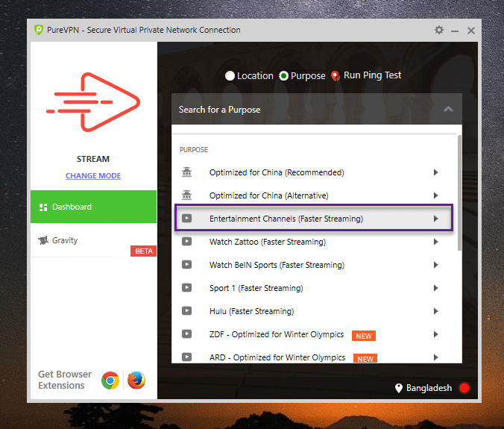This screenshot has height=429, width=504.
Task: Click play icon beside ARD Winter Olympics
Action: pyautogui.click(x=186, y=357)
